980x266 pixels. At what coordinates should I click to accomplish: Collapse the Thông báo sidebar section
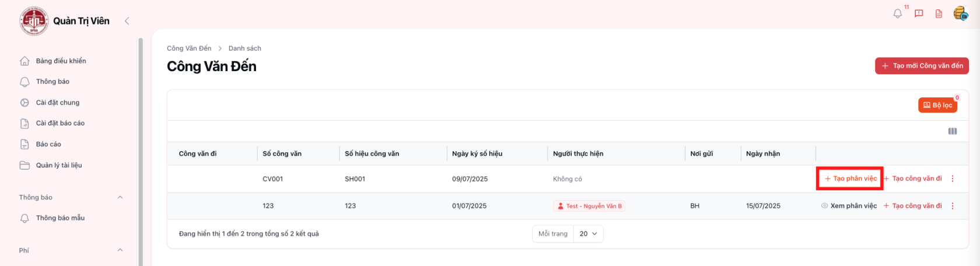(120, 197)
